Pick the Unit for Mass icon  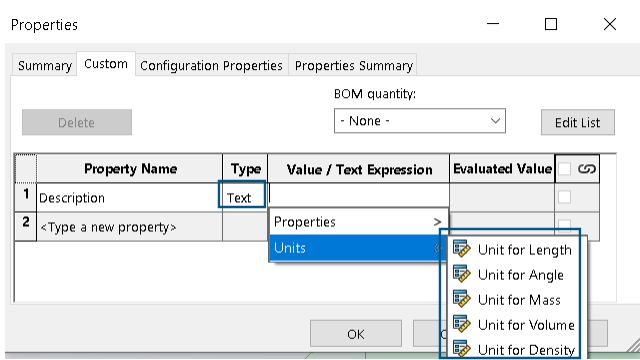(x=462, y=299)
